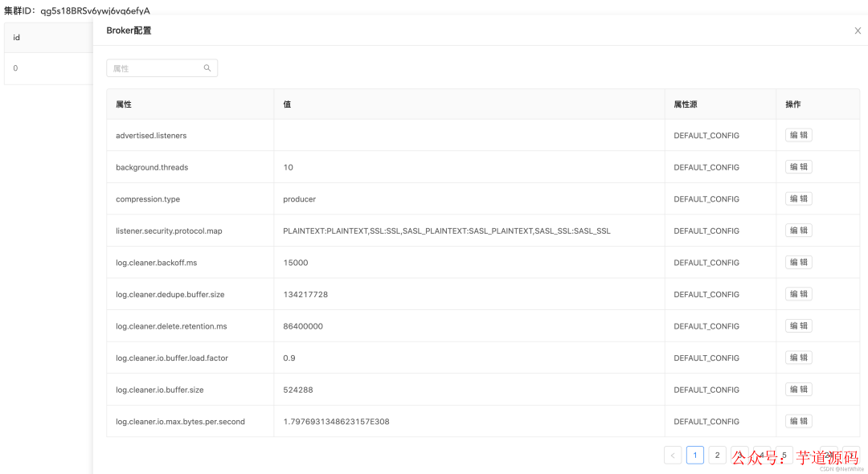This screenshot has height=474, width=868.
Task: Select the log.cleaner.delete.retention.ms property name
Action: [x=171, y=326]
